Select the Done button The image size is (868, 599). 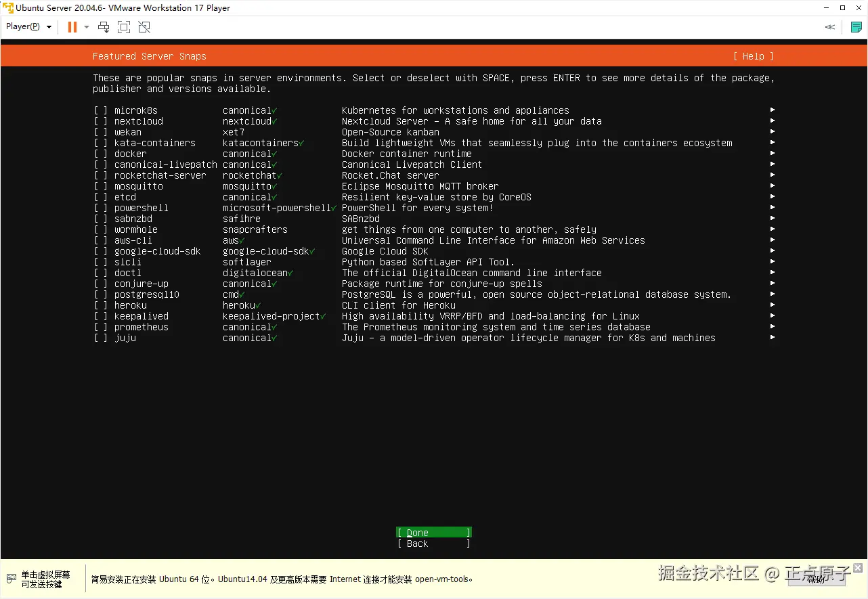(x=433, y=533)
